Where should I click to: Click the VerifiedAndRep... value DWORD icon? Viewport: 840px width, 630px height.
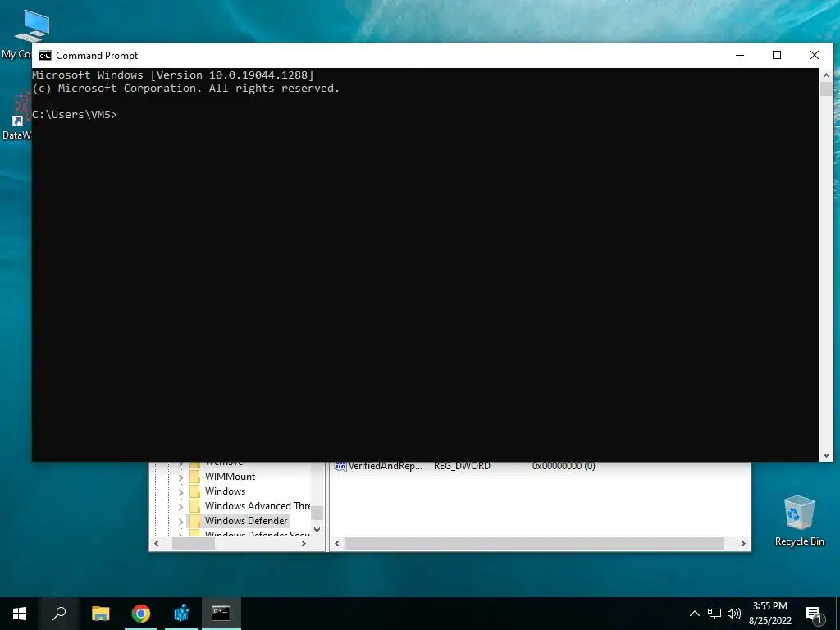(340, 466)
